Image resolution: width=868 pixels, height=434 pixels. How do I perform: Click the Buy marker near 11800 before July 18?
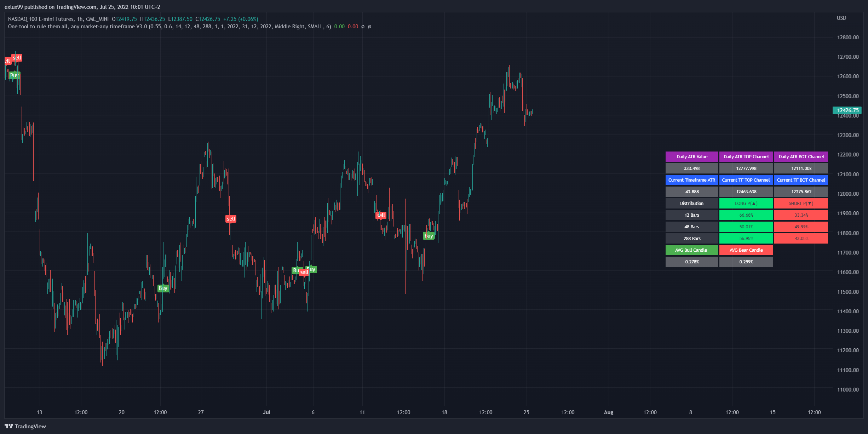coord(429,236)
